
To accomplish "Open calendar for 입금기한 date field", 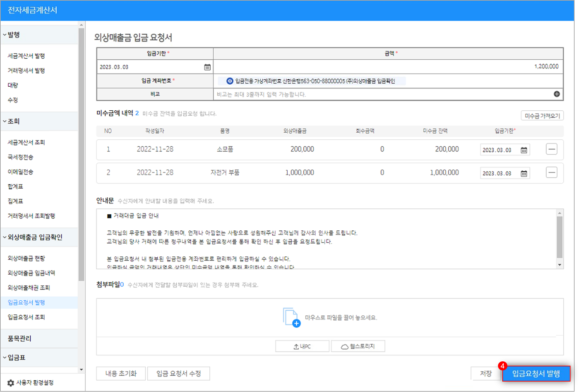I will coord(207,67).
